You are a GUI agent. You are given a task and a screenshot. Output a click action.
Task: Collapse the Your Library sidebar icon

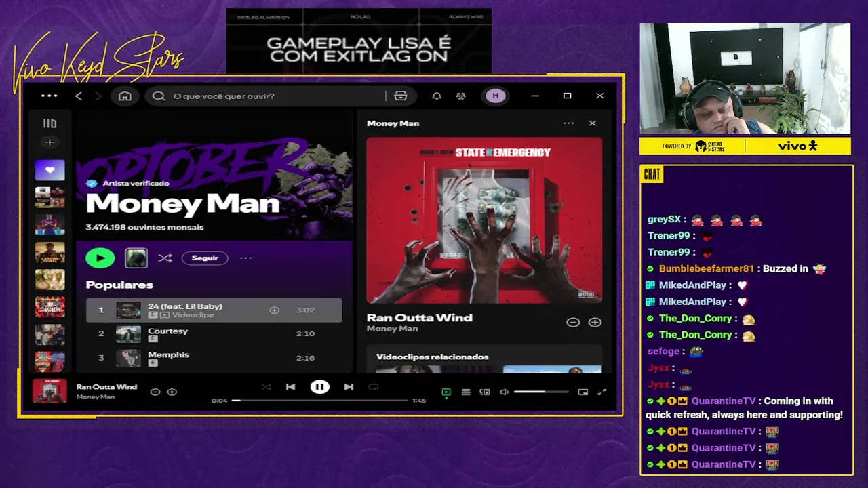click(x=50, y=123)
